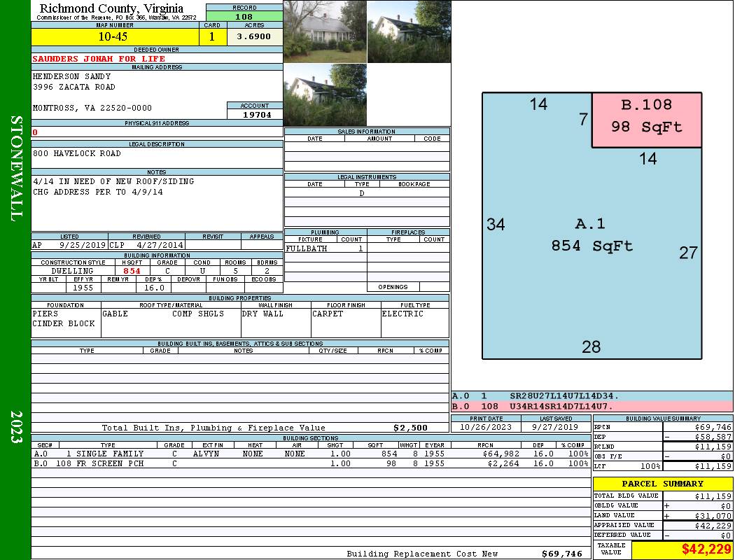Open the house photo showing white gable end

click(409, 31)
